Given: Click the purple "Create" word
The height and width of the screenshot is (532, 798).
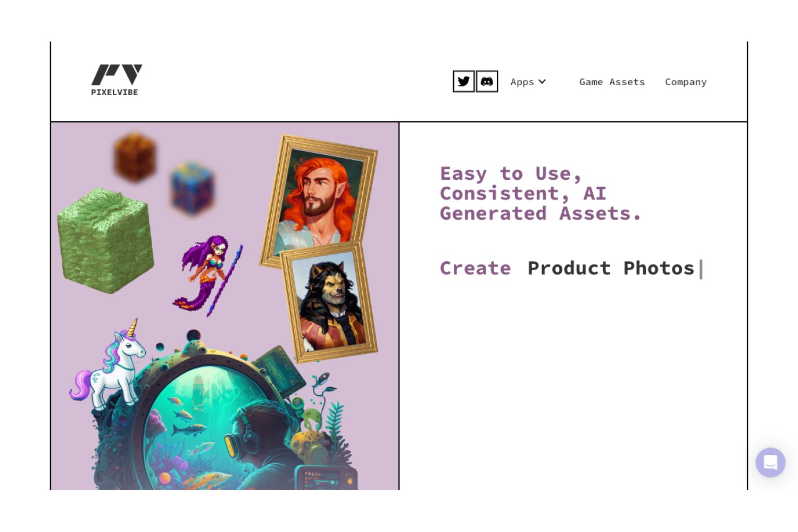Looking at the screenshot, I should click(x=475, y=268).
